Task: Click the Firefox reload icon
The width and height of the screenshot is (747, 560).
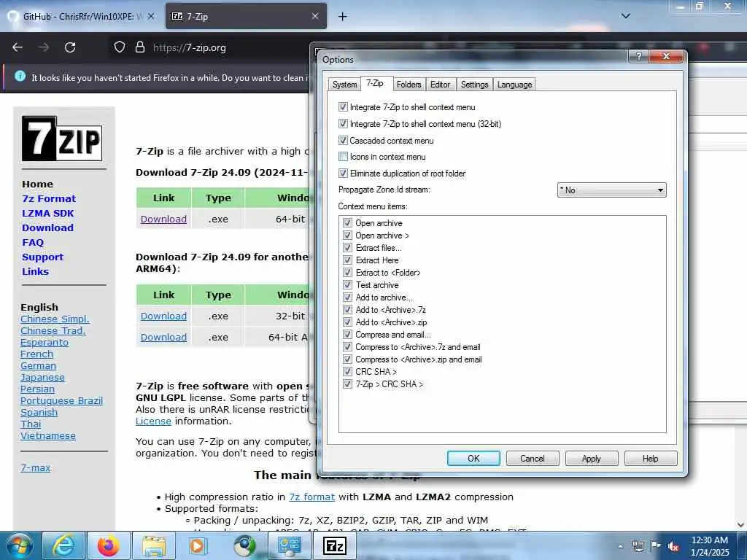Action: tap(70, 47)
